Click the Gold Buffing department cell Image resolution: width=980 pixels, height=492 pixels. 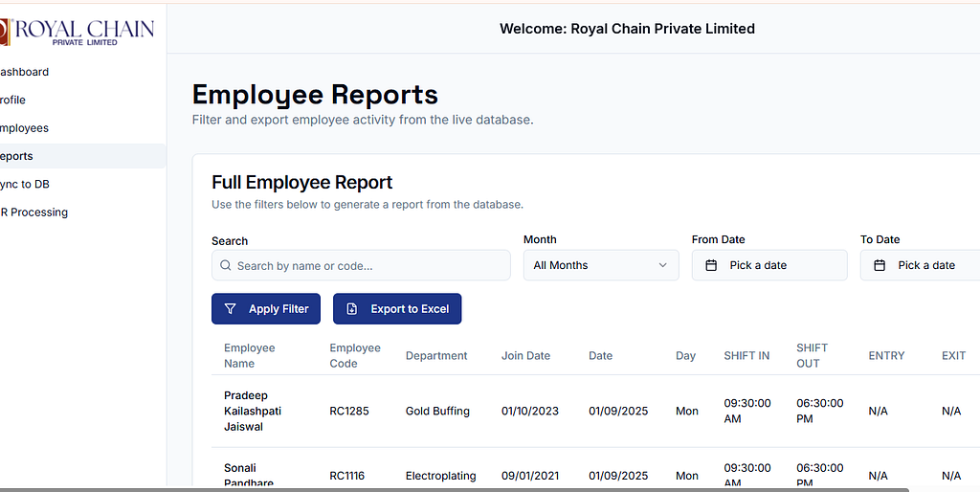point(437,412)
